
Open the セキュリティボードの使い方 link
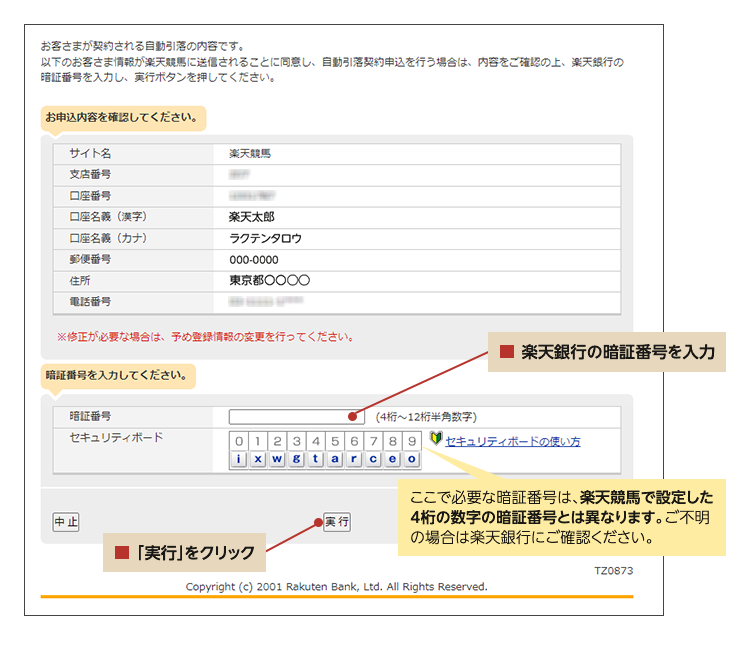pyautogui.click(x=513, y=441)
